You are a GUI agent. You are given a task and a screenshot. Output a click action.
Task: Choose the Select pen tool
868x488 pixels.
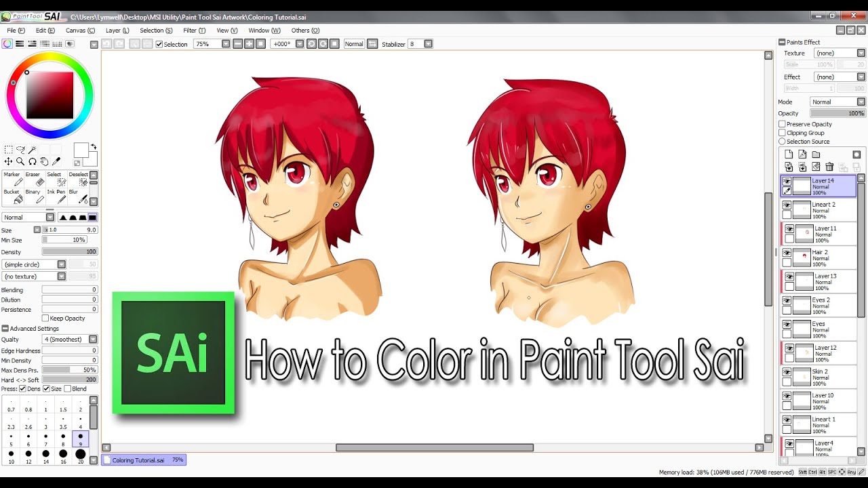pyautogui.click(x=57, y=180)
